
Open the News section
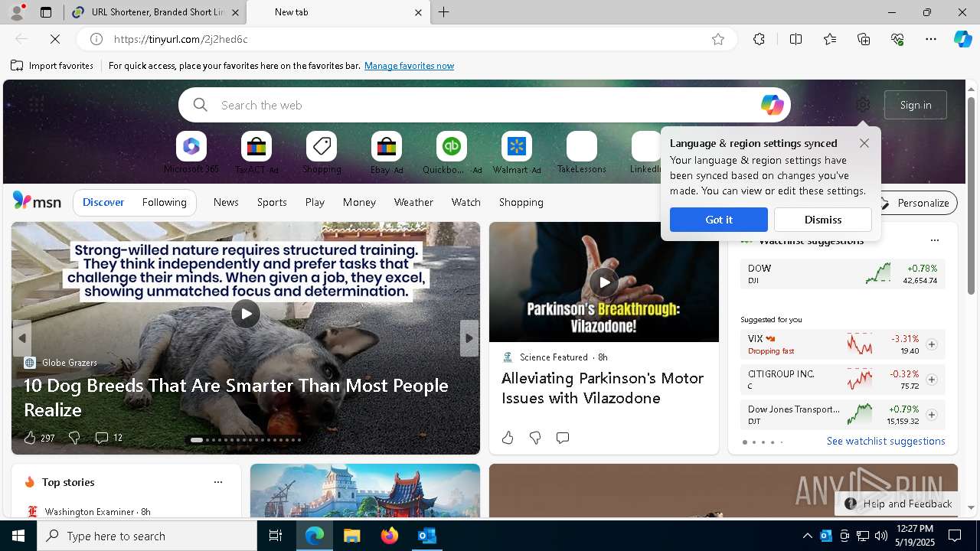tap(226, 202)
